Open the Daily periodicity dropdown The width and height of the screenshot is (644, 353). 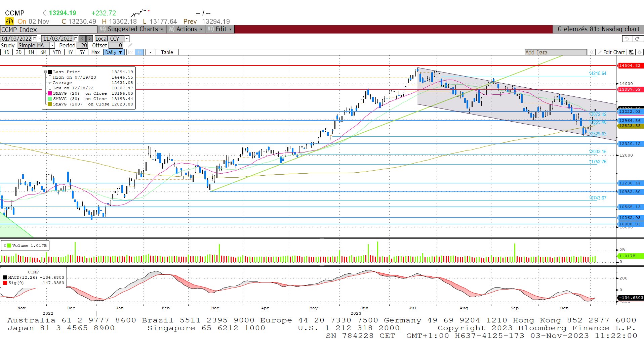(114, 52)
